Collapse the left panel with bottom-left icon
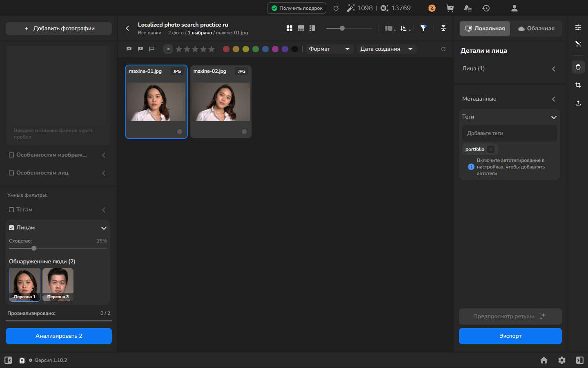588x368 pixels. tap(8, 360)
